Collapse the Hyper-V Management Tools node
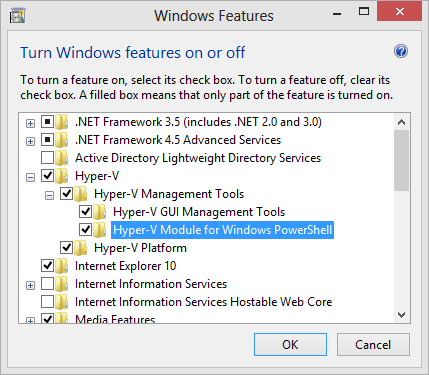The width and height of the screenshot is (429, 375). pos(49,196)
